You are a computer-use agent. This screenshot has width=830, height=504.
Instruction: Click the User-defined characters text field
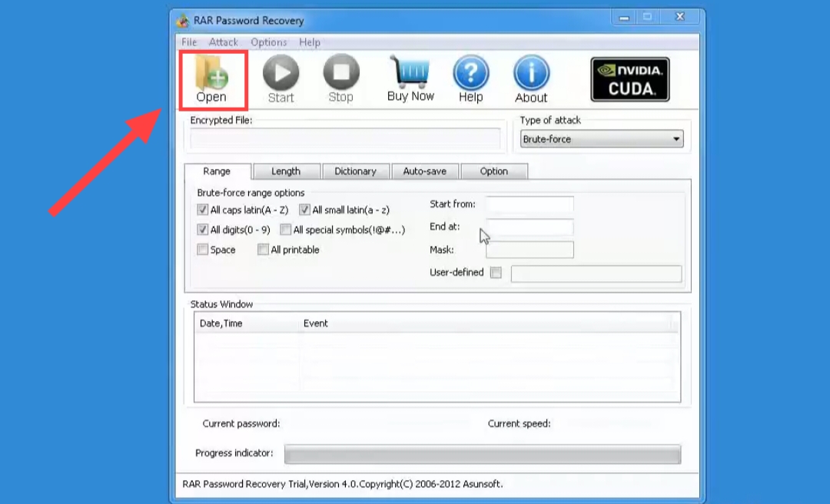(596, 274)
